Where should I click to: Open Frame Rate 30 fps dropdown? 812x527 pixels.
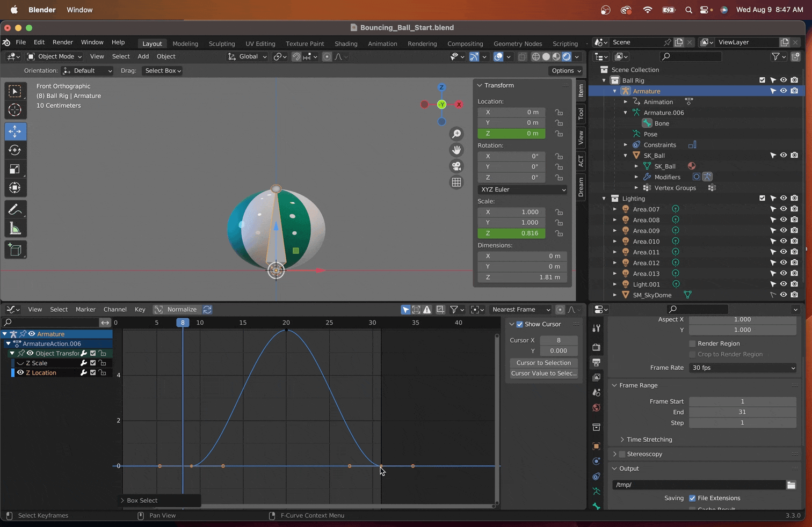[x=743, y=368]
